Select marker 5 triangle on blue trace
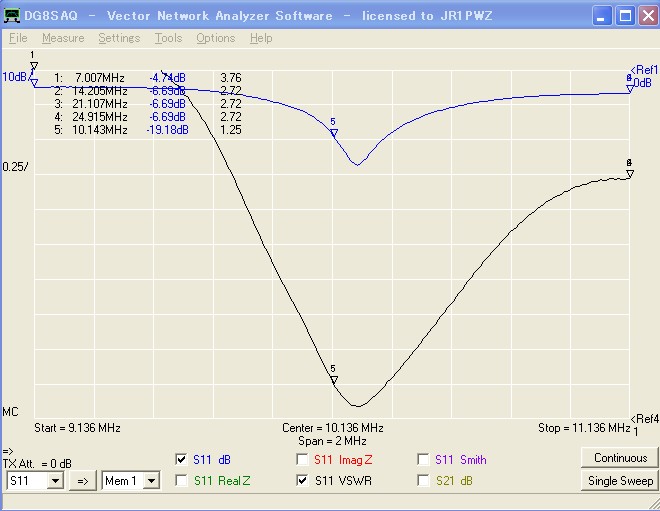 pyautogui.click(x=334, y=132)
